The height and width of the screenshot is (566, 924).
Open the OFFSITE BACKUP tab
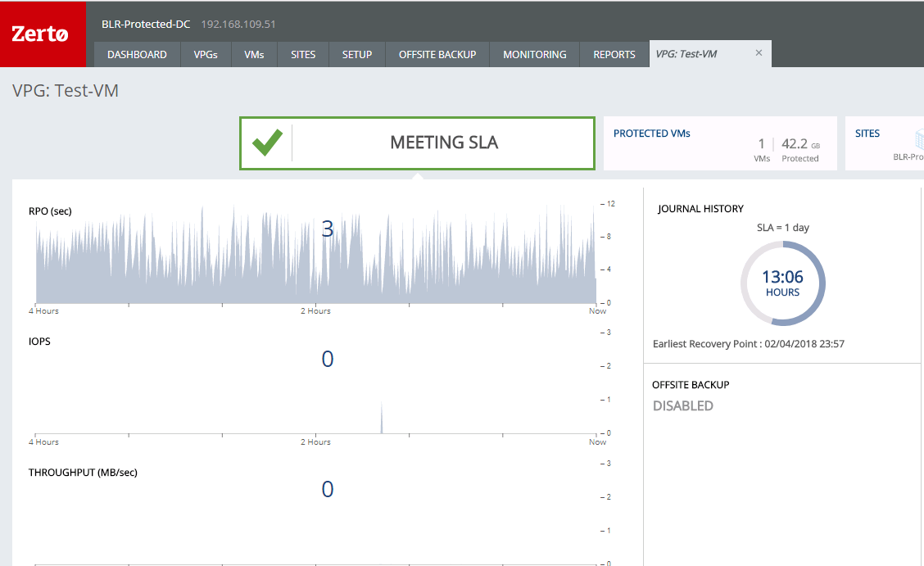[437, 55]
